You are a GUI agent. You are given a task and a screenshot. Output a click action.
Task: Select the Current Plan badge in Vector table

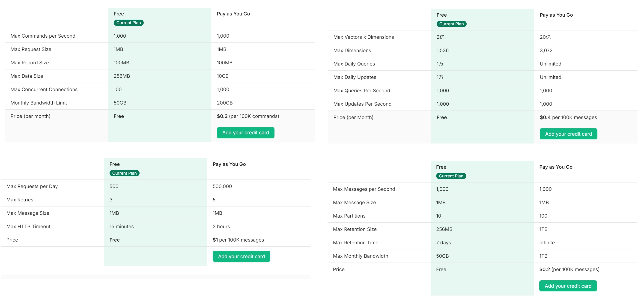pos(451,24)
